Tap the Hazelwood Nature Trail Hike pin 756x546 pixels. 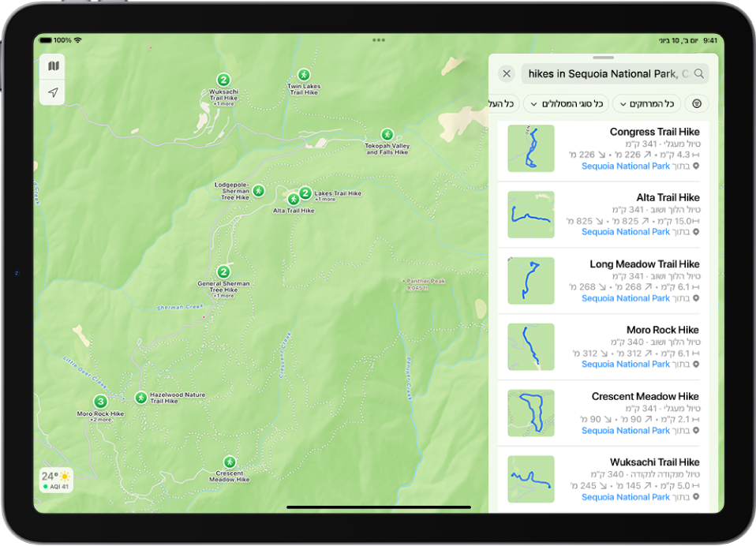point(140,398)
